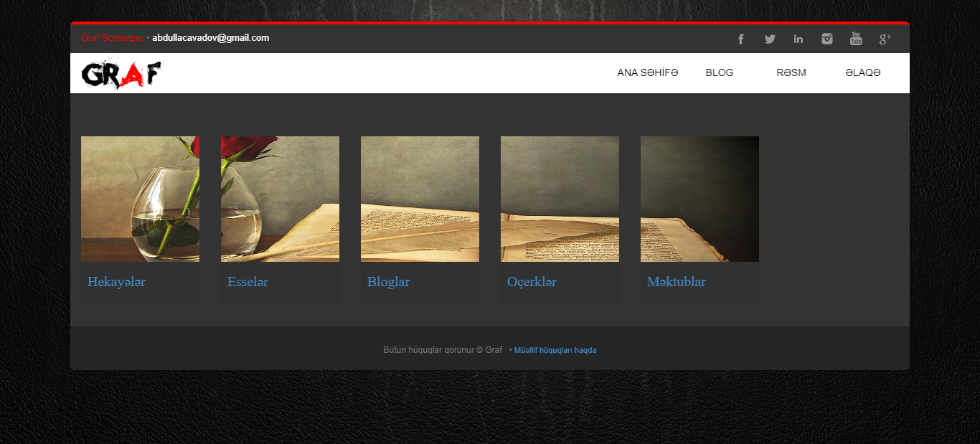Click the thumbnail image above Bloglar
The height and width of the screenshot is (444, 980).
pyautogui.click(x=420, y=199)
